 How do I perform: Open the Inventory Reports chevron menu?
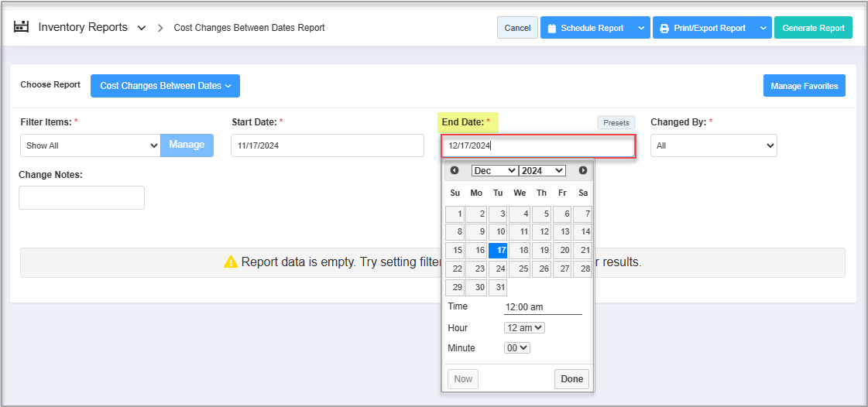(x=141, y=28)
